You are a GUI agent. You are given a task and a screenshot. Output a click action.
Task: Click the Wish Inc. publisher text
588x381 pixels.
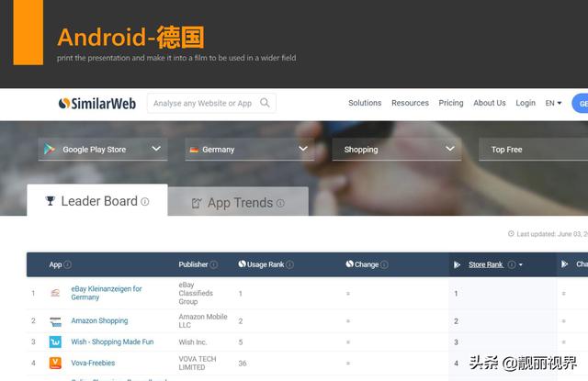[x=193, y=342]
